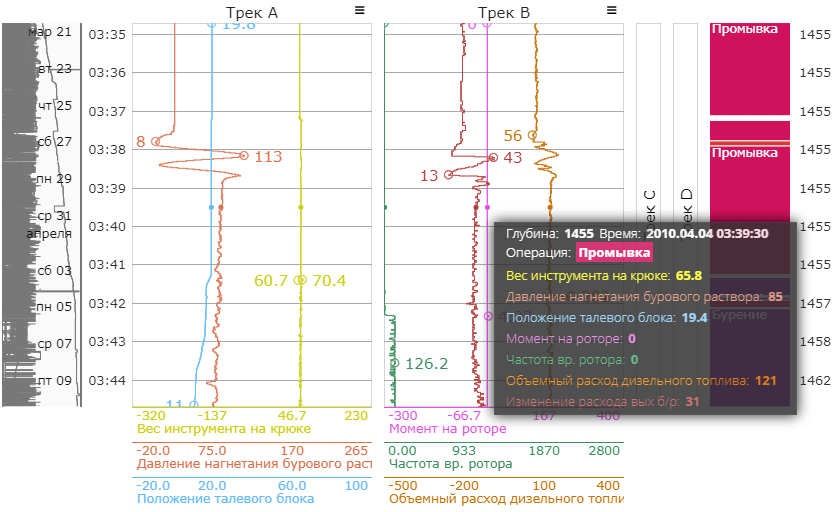Screen dimensions: 834x512
Task: Click the top Промывка operation block
Action: click(x=749, y=69)
